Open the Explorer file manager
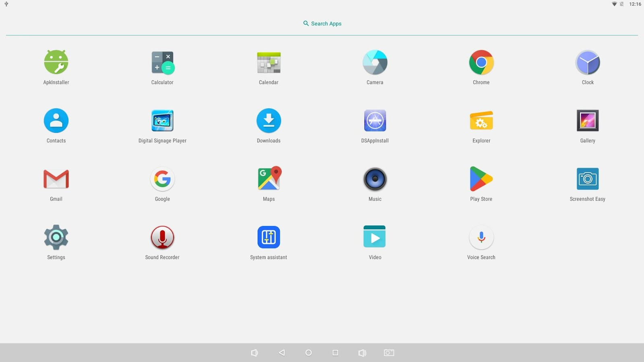The image size is (644, 362). click(481, 121)
